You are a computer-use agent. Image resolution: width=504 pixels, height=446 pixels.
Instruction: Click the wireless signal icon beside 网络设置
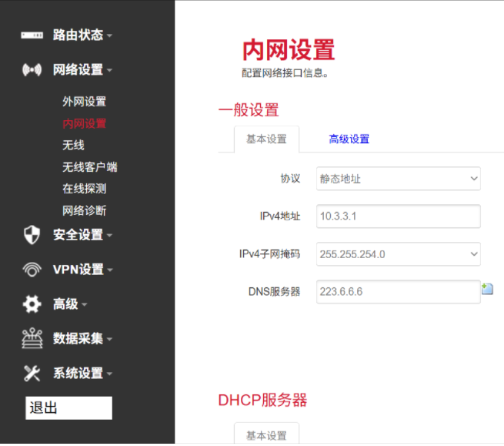32,69
